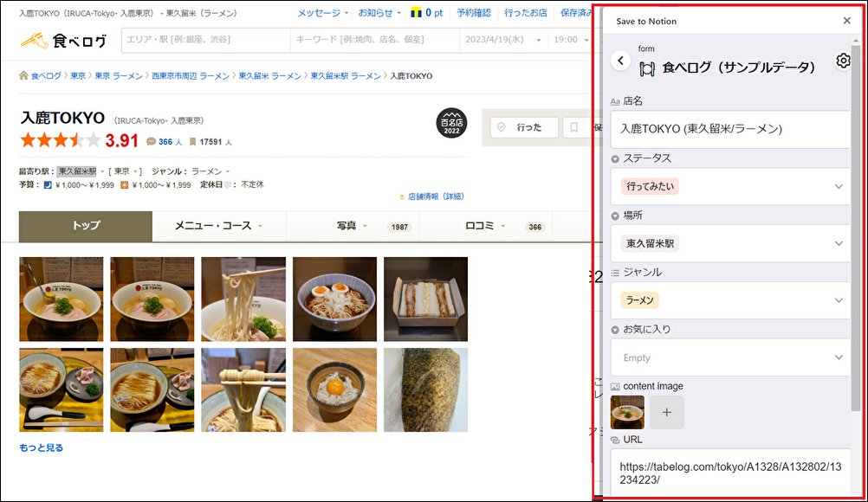Image resolution: width=868 pixels, height=502 pixels.
Task: Click the T-point card icon
Action: (x=417, y=13)
